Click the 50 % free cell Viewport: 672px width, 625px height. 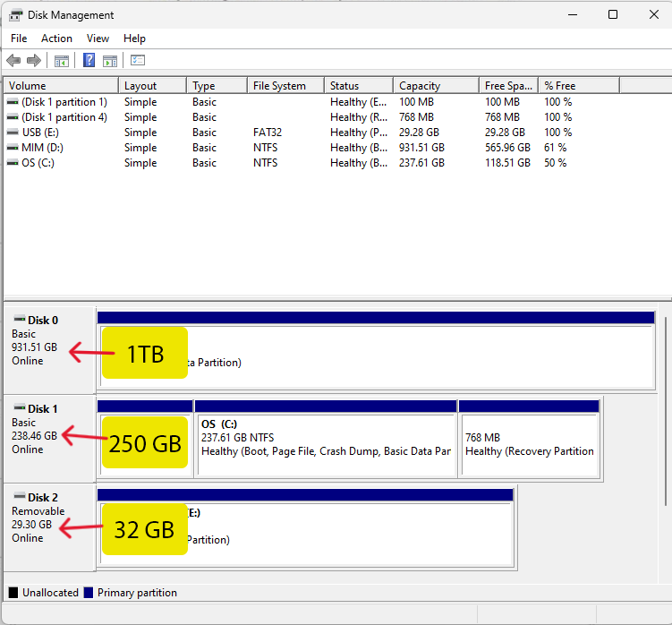(556, 163)
